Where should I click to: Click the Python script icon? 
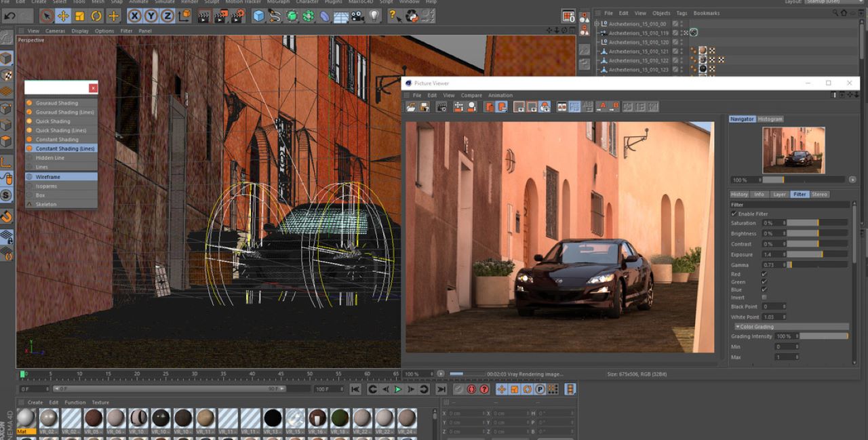point(412,16)
